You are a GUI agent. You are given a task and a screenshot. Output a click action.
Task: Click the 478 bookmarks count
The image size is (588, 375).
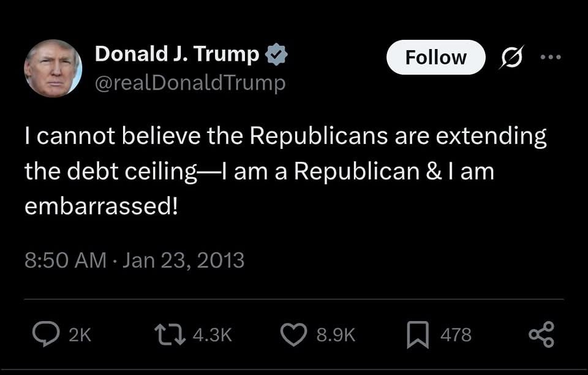tap(456, 335)
